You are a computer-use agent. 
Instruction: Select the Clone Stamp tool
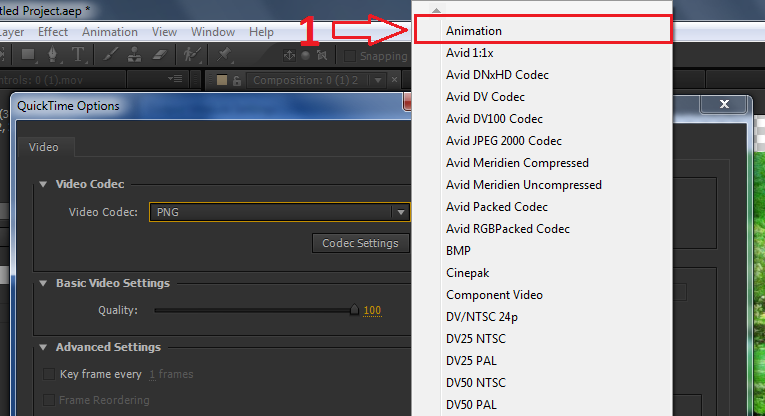click(x=135, y=55)
